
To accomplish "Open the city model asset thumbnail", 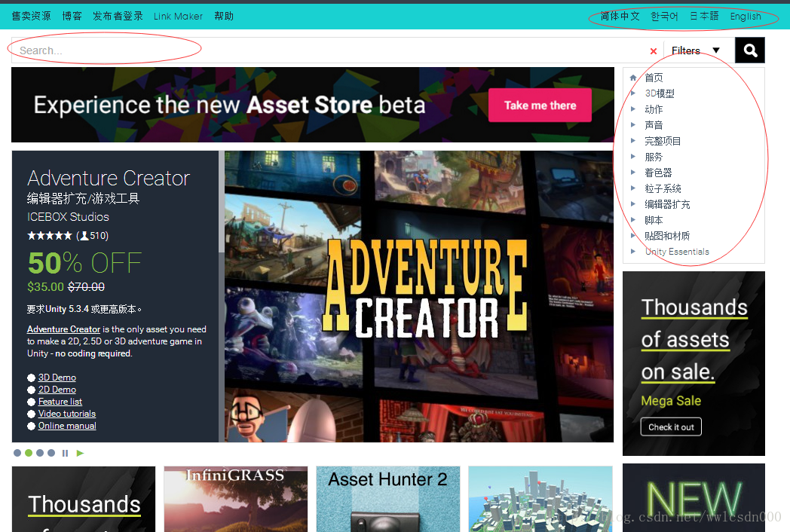I will pyautogui.click(x=540, y=499).
